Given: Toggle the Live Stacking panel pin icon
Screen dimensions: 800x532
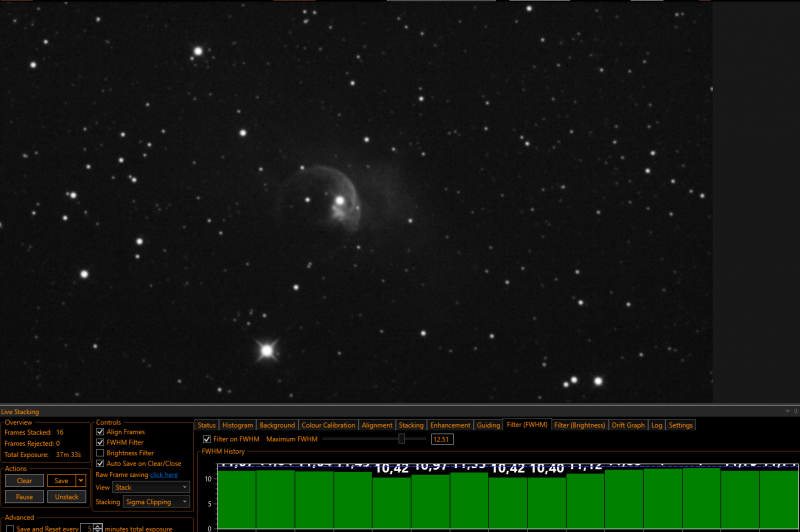Looking at the screenshot, I should point(795,411).
